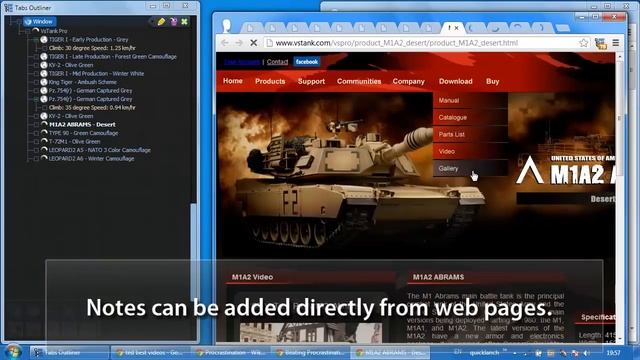Screen dimensions: 640x360
Task: Click the Buy link in site navigation
Action: [493, 81]
